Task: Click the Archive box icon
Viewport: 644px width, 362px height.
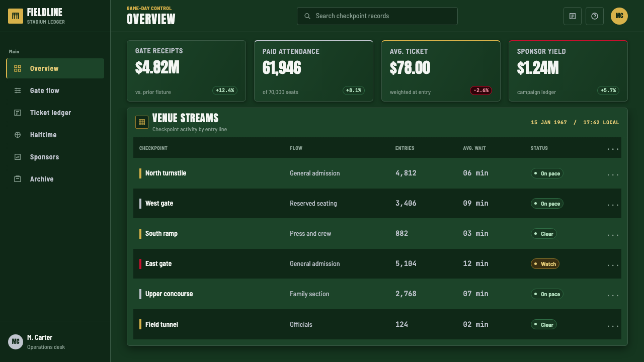Action: [18, 179]
